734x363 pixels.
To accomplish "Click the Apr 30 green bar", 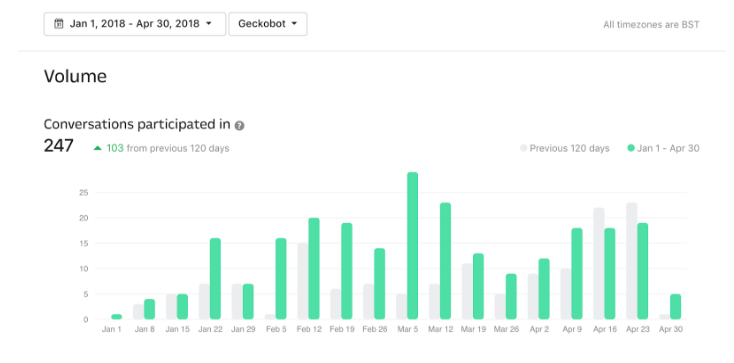I will pos(675,307).
